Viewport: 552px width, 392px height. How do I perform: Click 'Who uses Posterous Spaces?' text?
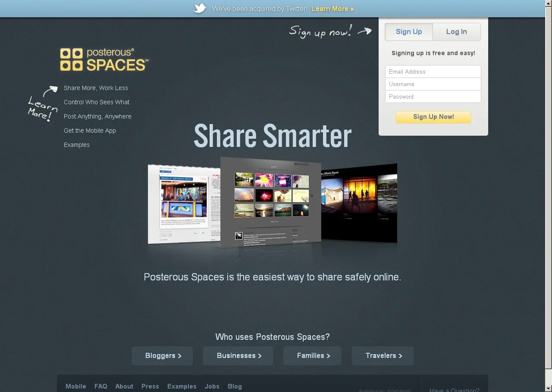pyautogui.click(x=273, y=337)
